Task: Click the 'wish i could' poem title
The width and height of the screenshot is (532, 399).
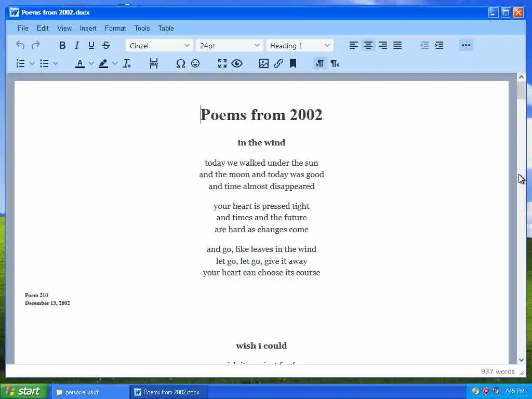Action: pos(261,345)
